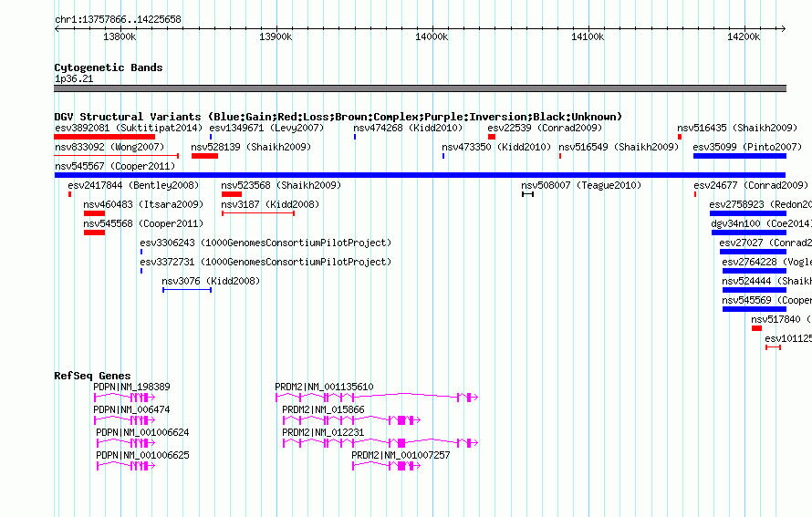Image resolution: width=812 pixels, height=517 pixels.
Task: Click the PRDM2 NM_001135610 gene model glyph
Action: pyautogui.click(x=377, y=398)
